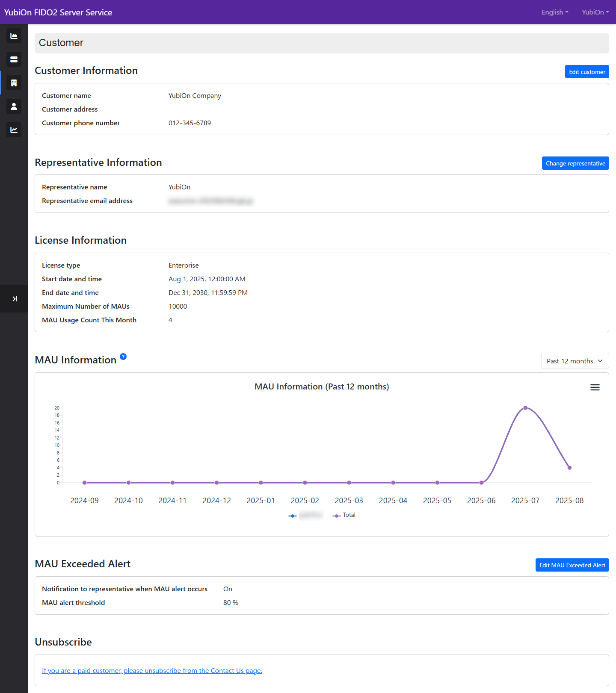Click the 2025-06 data point
The height and width of the screenshot is (693, 616).
481,483
